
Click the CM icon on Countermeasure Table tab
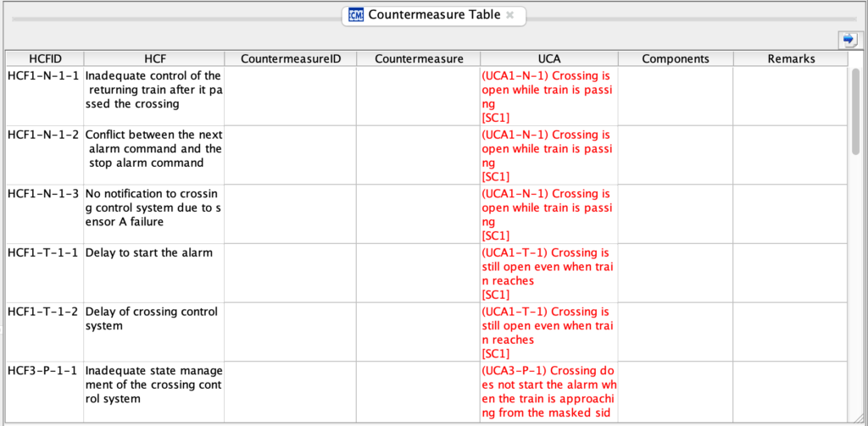click(x=356, y=15)
